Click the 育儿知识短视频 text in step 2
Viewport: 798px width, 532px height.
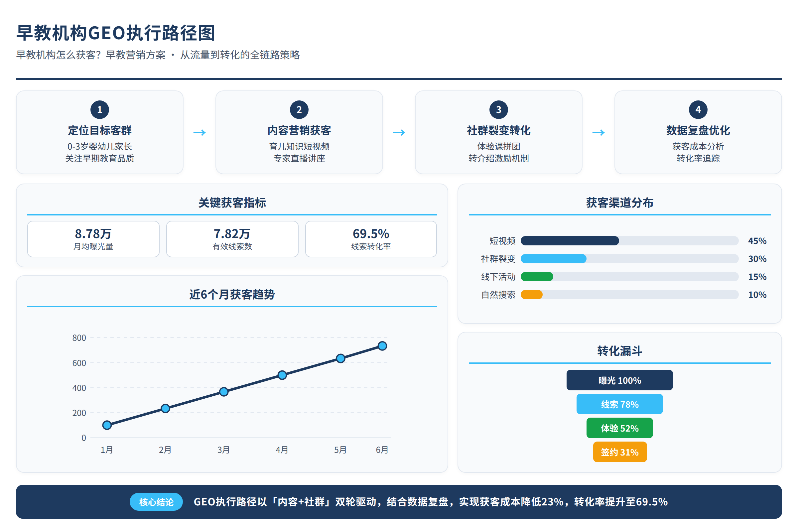click(x=299, y=147)
